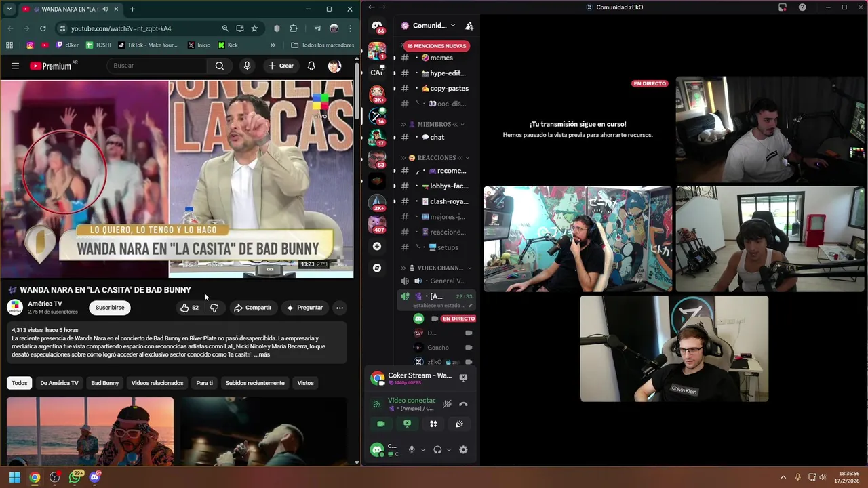Click the Compartir share button
Screen dimensions: 868x488
(x=252, y=308)
